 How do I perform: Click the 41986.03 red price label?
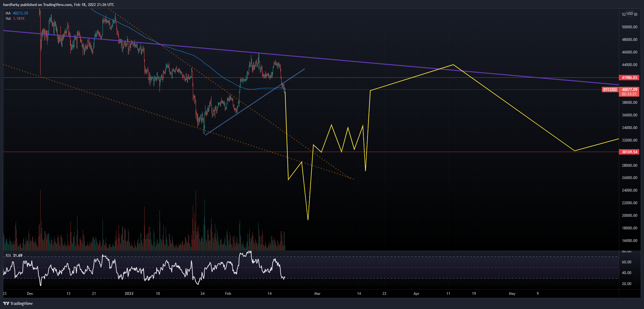630,77
